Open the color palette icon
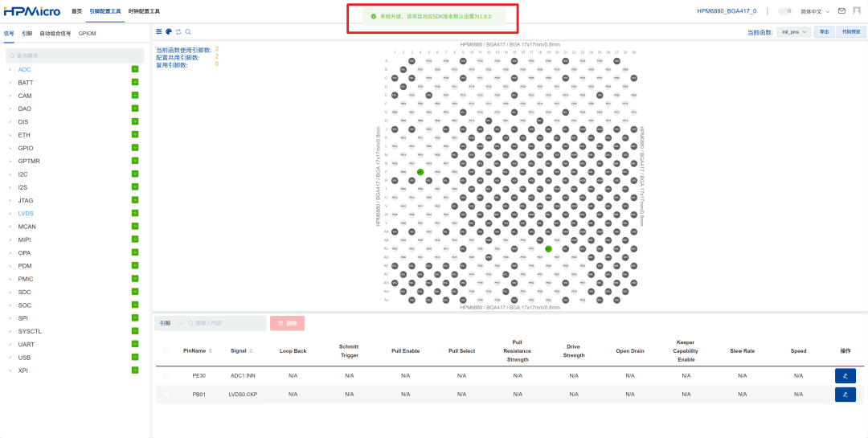 click(x=169, y=32)
